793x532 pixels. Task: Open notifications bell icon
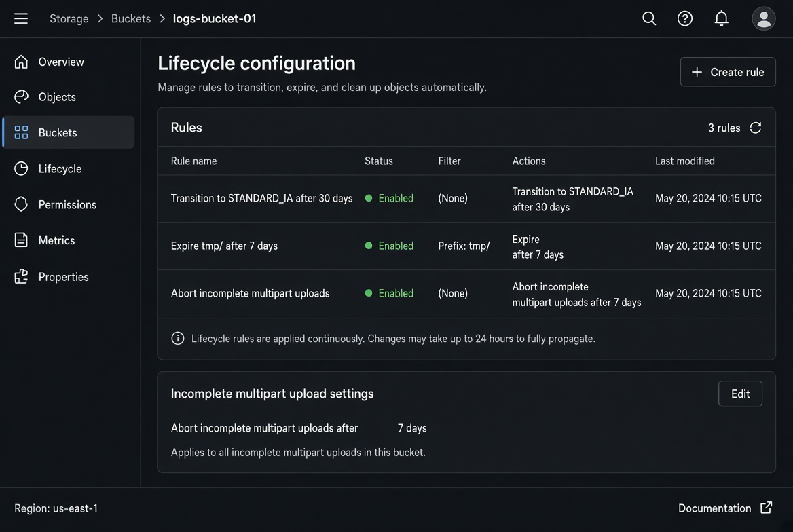[721, 19]
